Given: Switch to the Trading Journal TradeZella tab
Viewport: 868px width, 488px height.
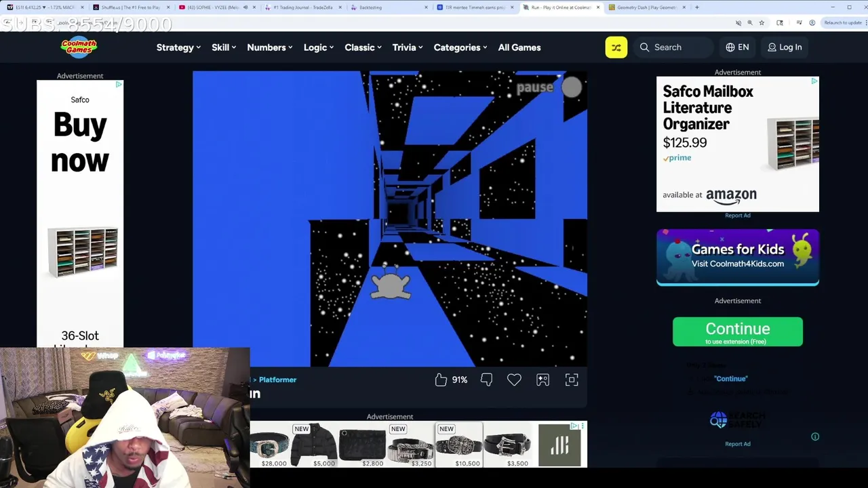Looking at the screenshot, I should tap(302, 7).
